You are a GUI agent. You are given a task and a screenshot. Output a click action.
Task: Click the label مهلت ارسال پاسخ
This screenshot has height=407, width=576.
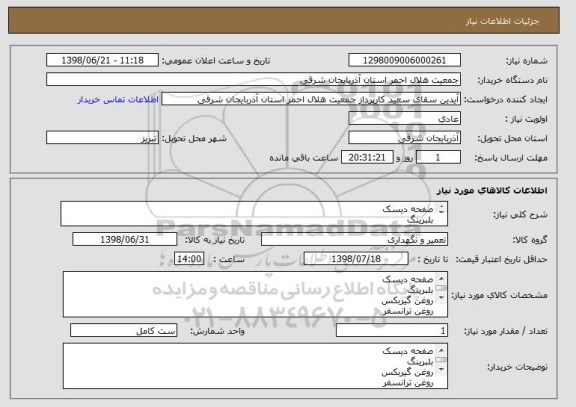pyautogui.click(x=511, y=158)
